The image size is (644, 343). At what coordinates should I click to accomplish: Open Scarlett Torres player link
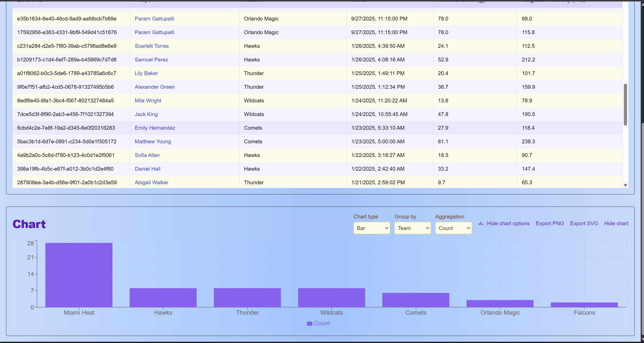click(151, 46)
